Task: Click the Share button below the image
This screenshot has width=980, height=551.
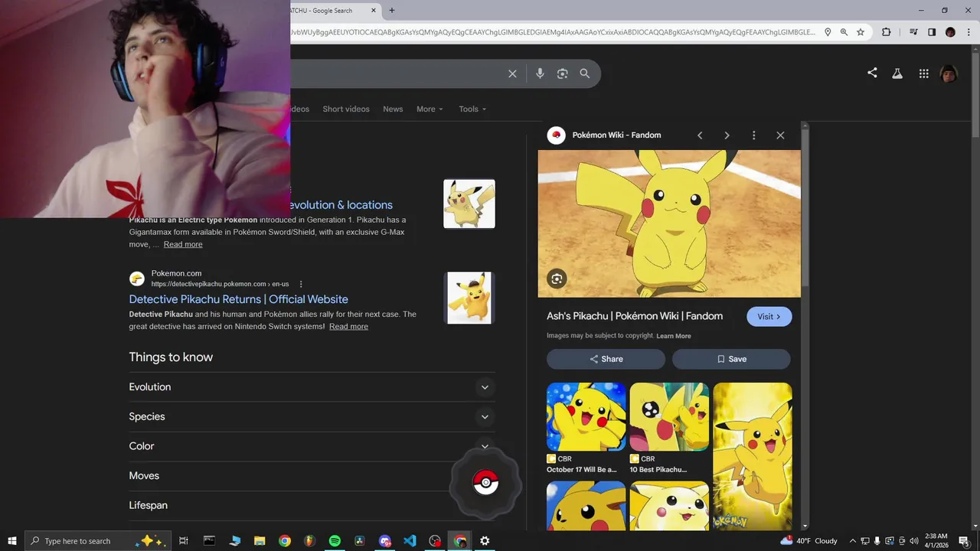Action: (x=606, y=359)
